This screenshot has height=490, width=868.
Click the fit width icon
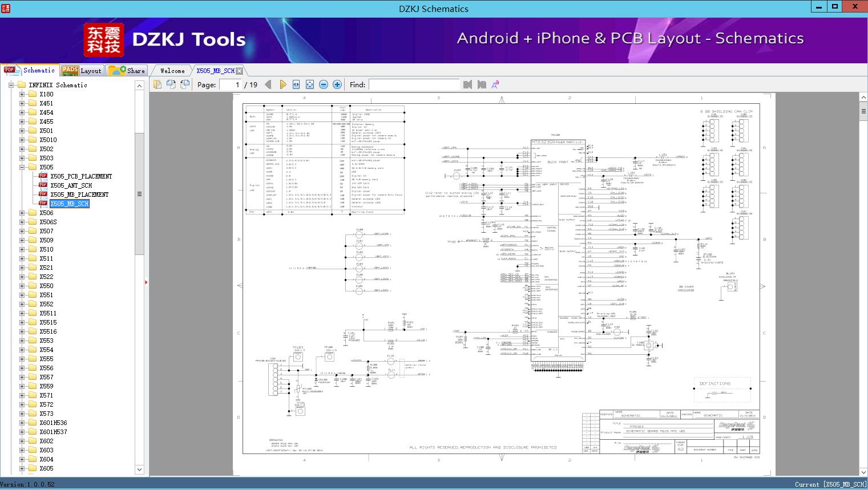coord(296,84)
